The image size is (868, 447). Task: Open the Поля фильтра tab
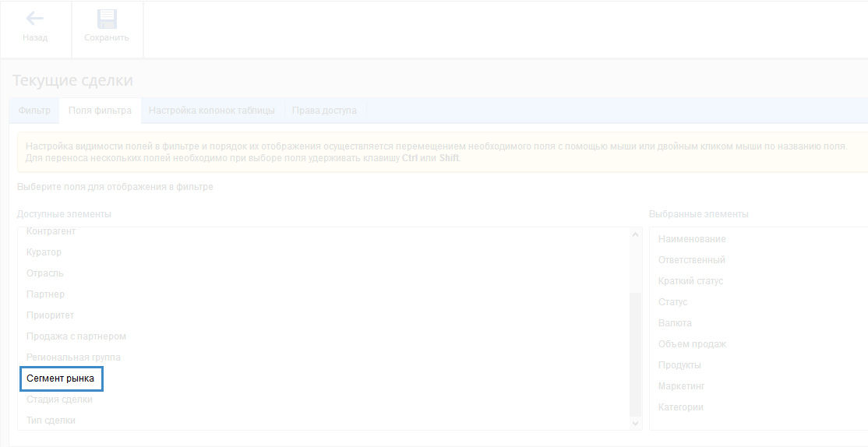pos(100,111)
